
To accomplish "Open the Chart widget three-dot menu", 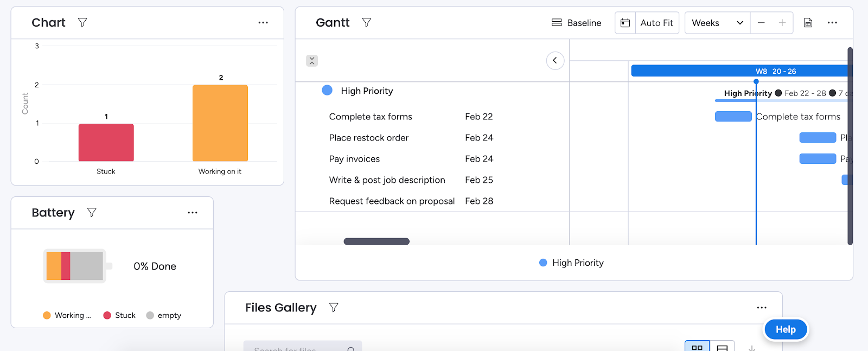I will pyautogui.click(x=263, y=23).
